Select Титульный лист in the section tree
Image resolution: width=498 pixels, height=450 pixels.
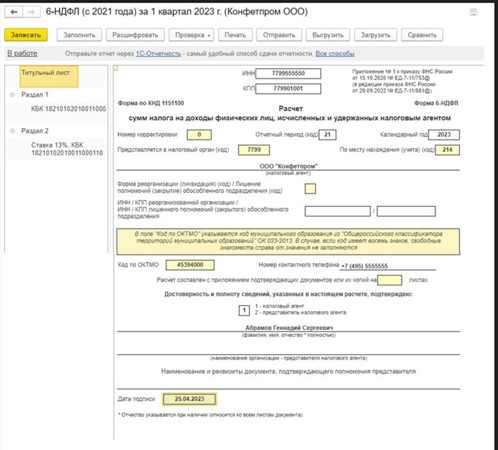pos(49,76)
